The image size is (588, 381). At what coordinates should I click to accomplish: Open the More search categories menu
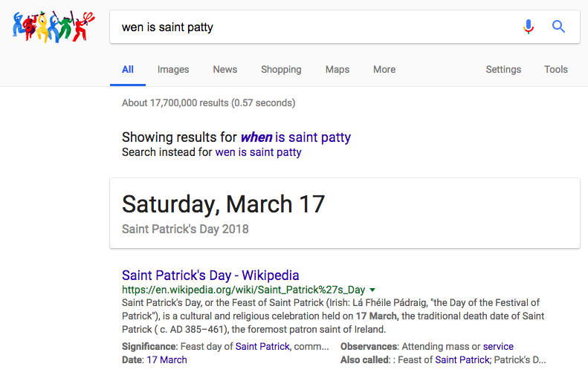(384, 69)
